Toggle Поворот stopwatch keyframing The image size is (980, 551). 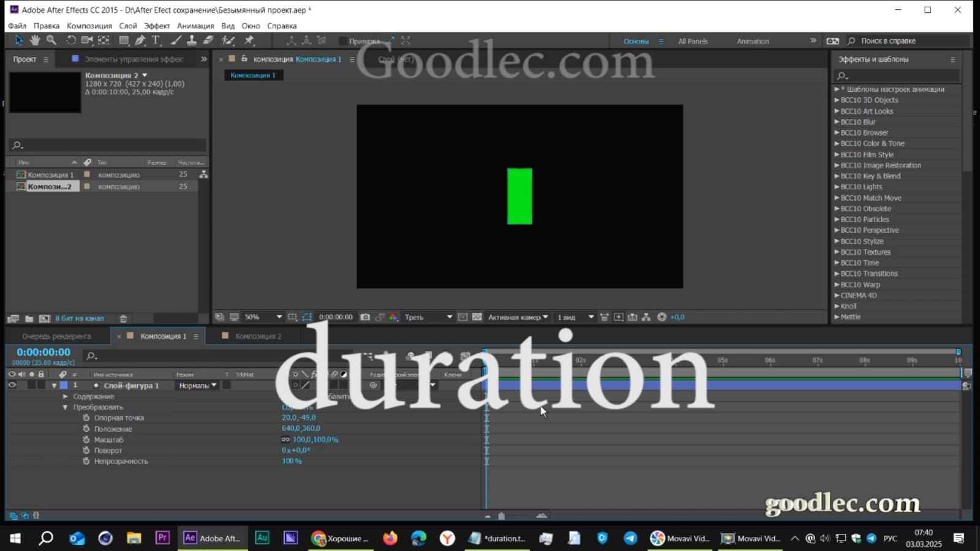[86, 450]
